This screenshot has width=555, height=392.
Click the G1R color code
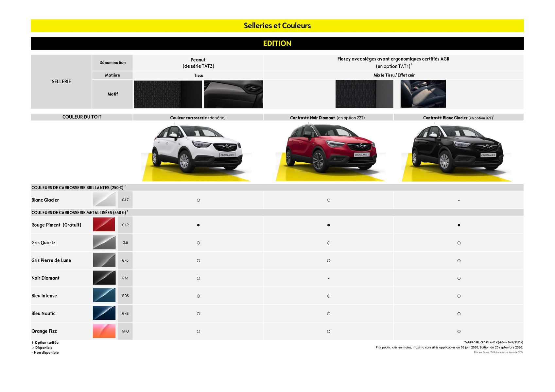[125, 225]
